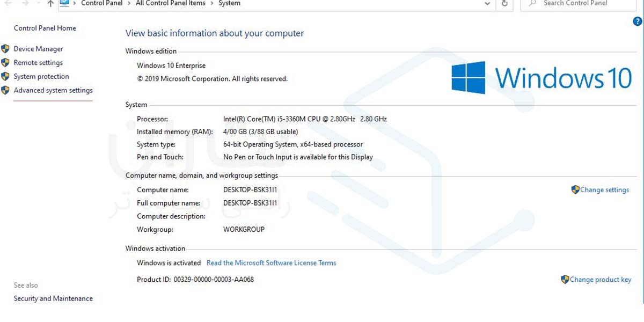The height and width of the screenshot is (322, 644).
Task: Open Control Panel Home
Action: coord(45,28)
